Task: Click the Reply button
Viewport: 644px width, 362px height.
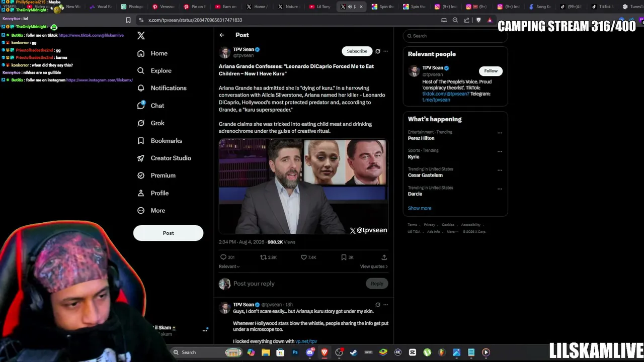Action: 377,284
